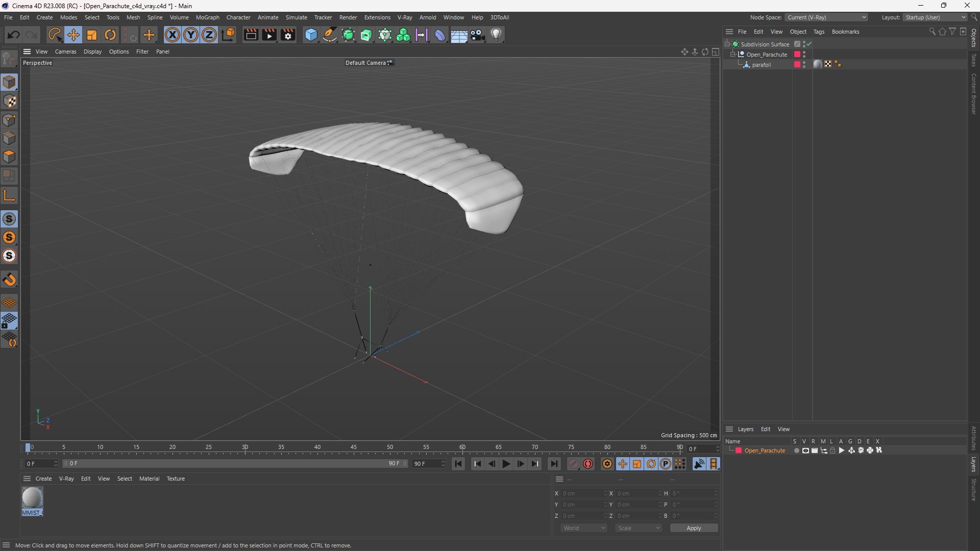Select the MMIST material thumbnail
This screenshot has width=980, height=551.
click(32, 497)
